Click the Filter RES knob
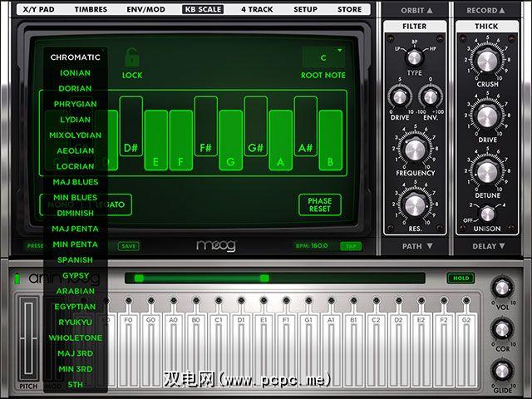The height and width of the screenshot is (399, 532). click(x=410, y=204)
